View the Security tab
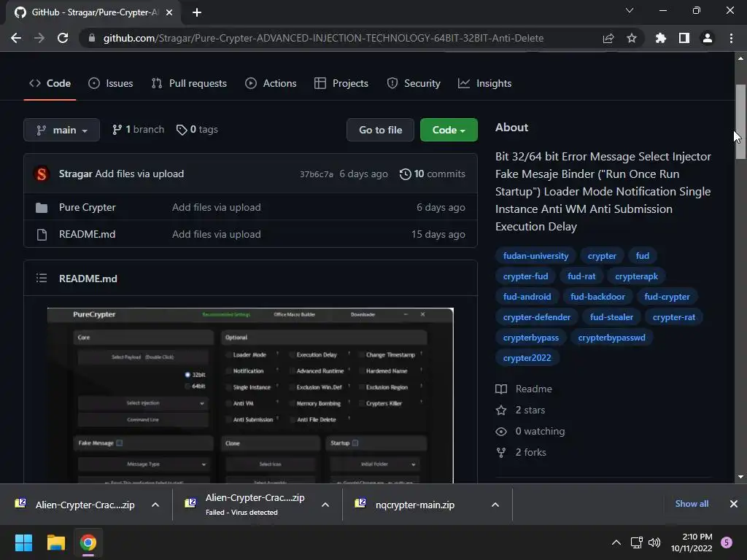Viewport: 747px width, 560px height. point(414,83)
